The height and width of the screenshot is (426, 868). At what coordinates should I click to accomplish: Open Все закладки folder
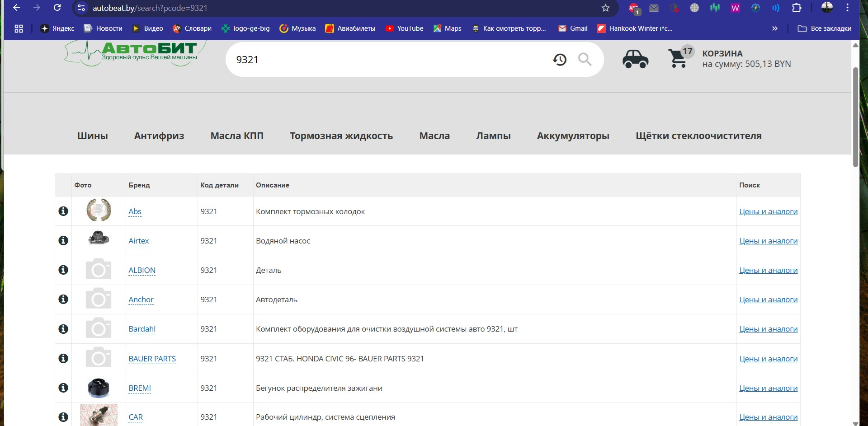click(825, 28)
